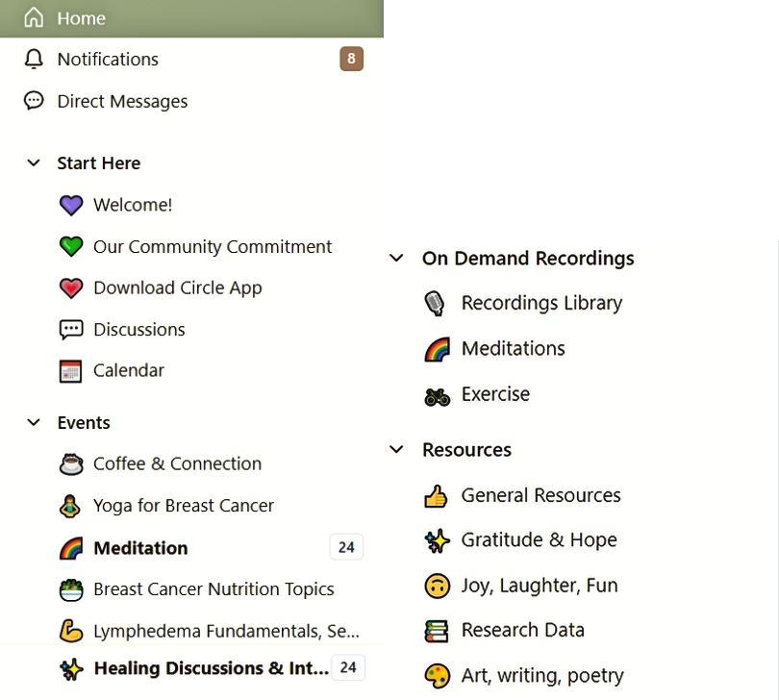Click the Meditation 24 unread count badge
Screen dimensions: 779x700
[346, 547]
